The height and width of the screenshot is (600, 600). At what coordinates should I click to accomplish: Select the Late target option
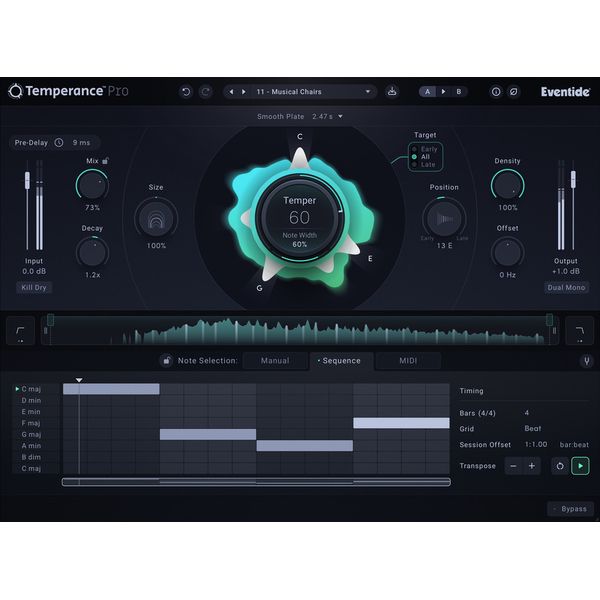click(x=428, y=165)
